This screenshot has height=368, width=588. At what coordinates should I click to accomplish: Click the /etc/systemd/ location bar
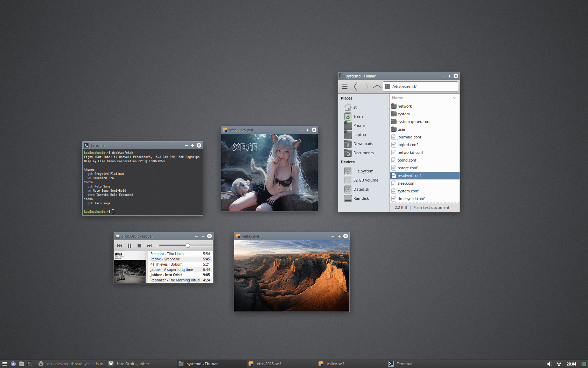[420, 87]
